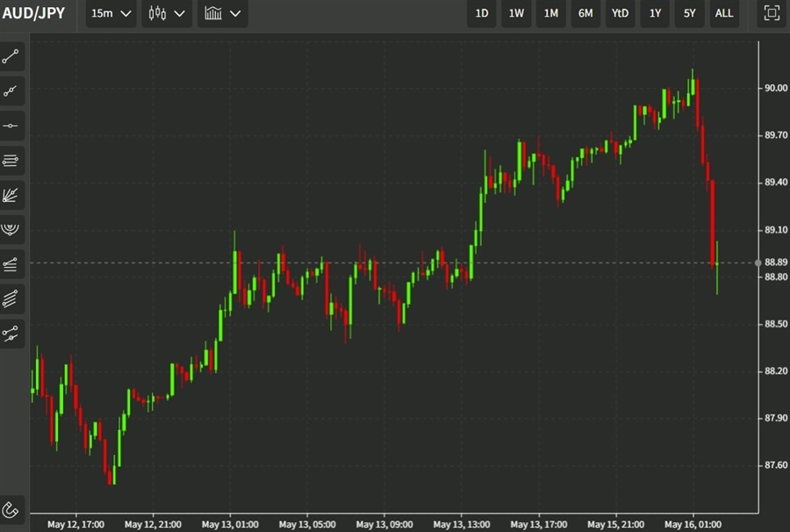
Task: Select the horizontal line tool
Action: coord(11,126)
